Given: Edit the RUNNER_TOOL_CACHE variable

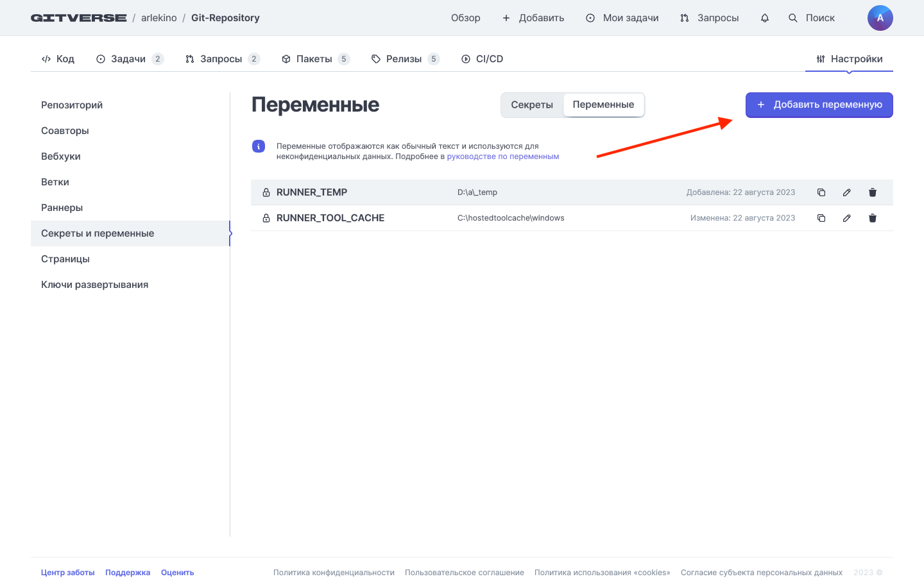Looking at the screenshot, I should 847,218.
